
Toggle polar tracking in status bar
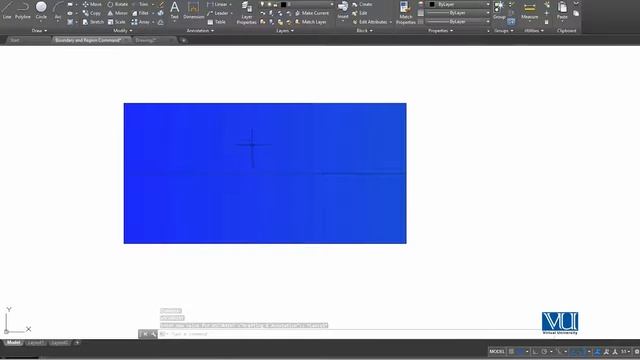(544, 351)
